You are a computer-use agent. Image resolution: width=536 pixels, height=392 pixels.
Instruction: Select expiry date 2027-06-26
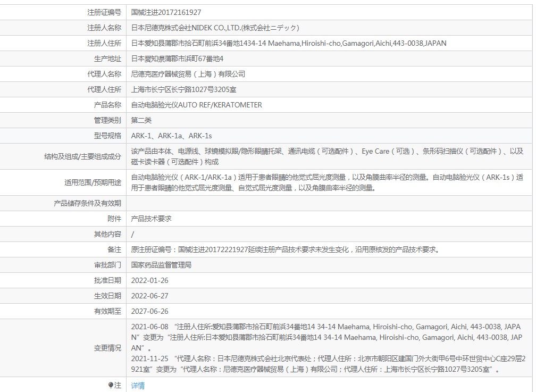[150, 311]
